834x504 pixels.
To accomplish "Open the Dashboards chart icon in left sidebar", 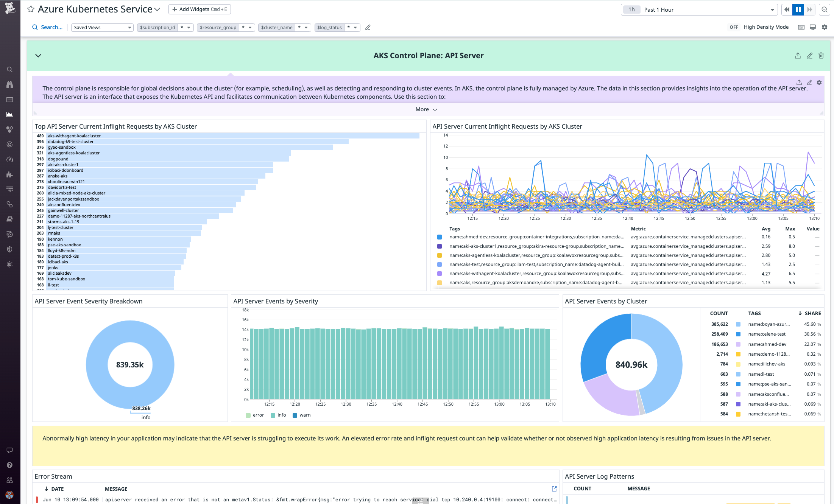I will tap(9, 114).
